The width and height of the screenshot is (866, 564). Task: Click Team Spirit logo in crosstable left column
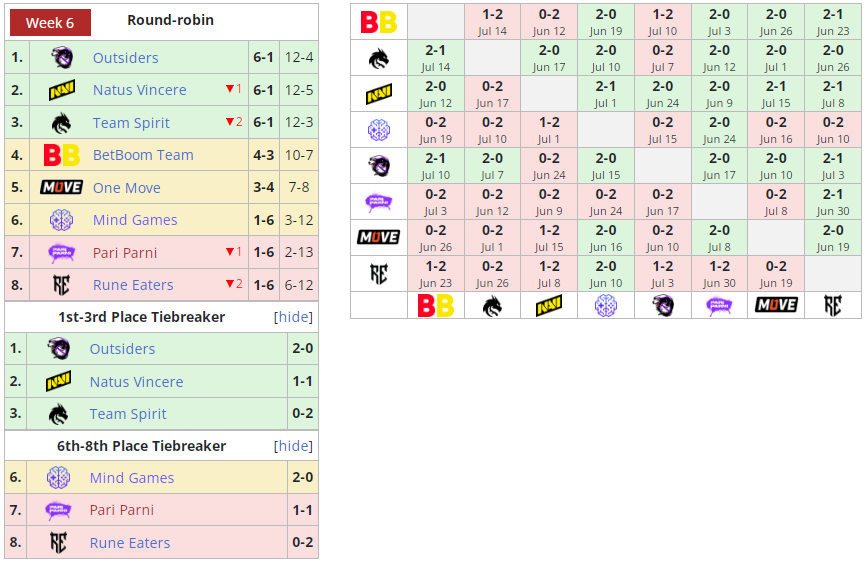pyautogui.click(x=379, y=59)
